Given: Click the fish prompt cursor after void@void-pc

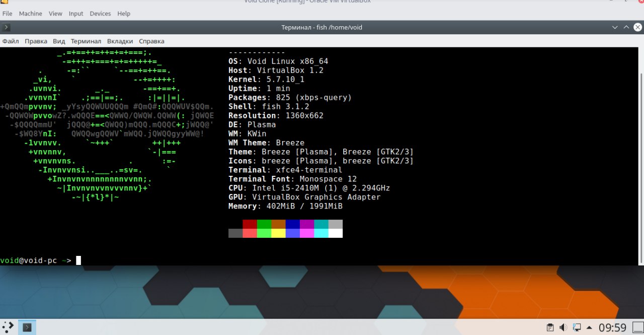Looking at the screenshot, I should [x=78, y=260].
